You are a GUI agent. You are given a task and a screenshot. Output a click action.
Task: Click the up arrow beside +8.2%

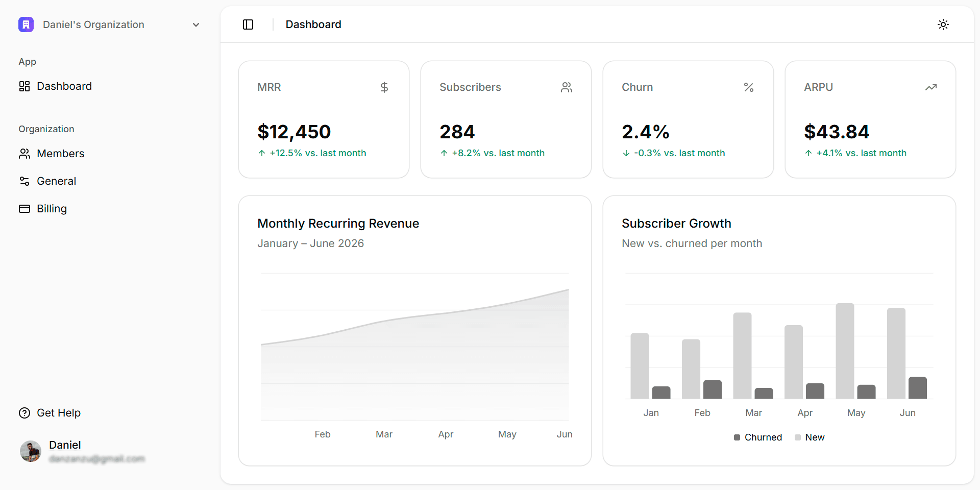coord(444,153)
